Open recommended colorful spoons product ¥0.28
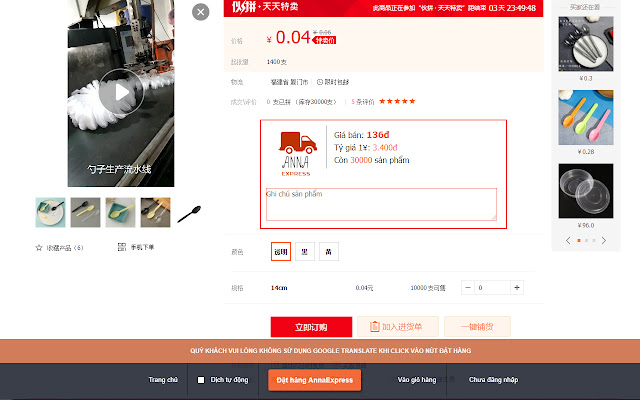 coord(586,118)
